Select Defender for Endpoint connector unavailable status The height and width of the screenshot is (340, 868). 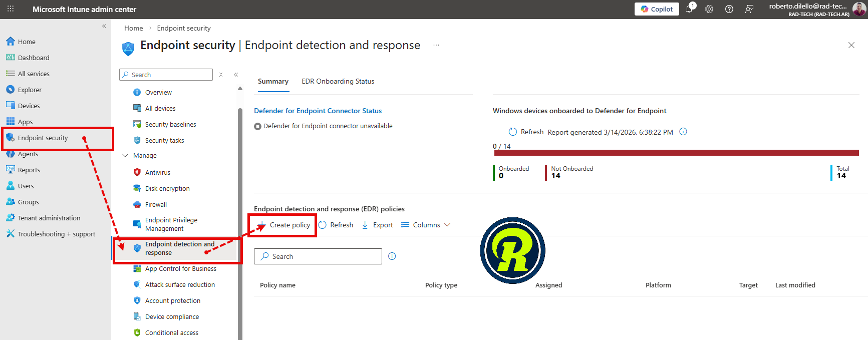323,126
